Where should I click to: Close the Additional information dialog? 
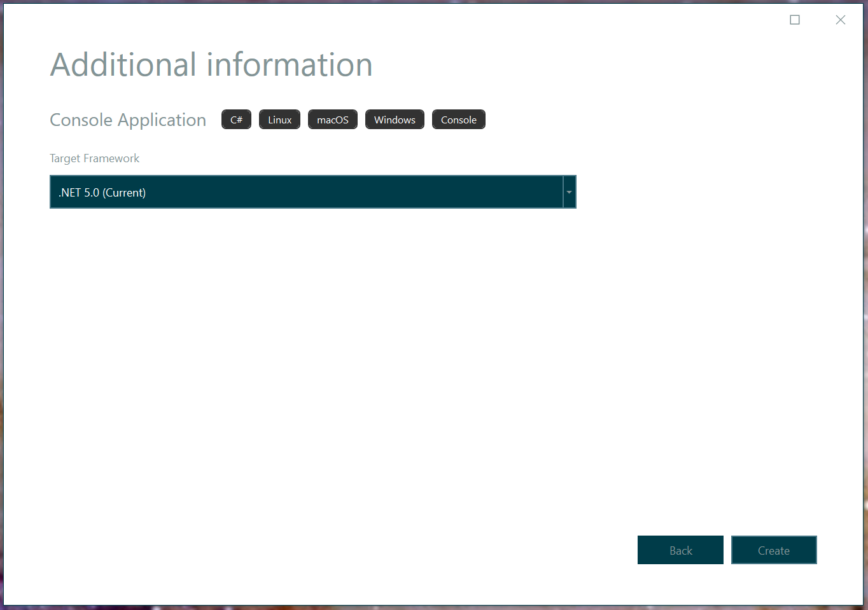(x=841, y=20)
